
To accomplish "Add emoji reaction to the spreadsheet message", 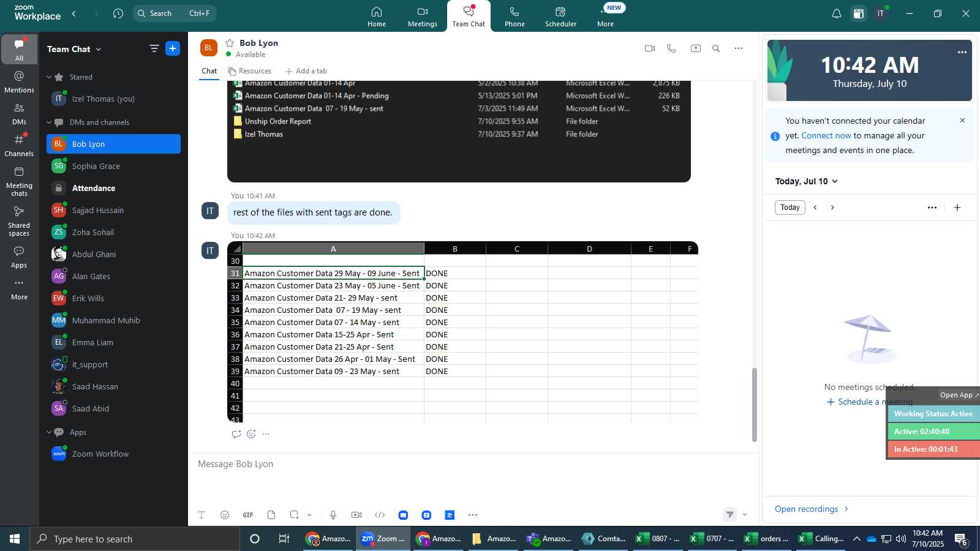I will click(251, 434).
